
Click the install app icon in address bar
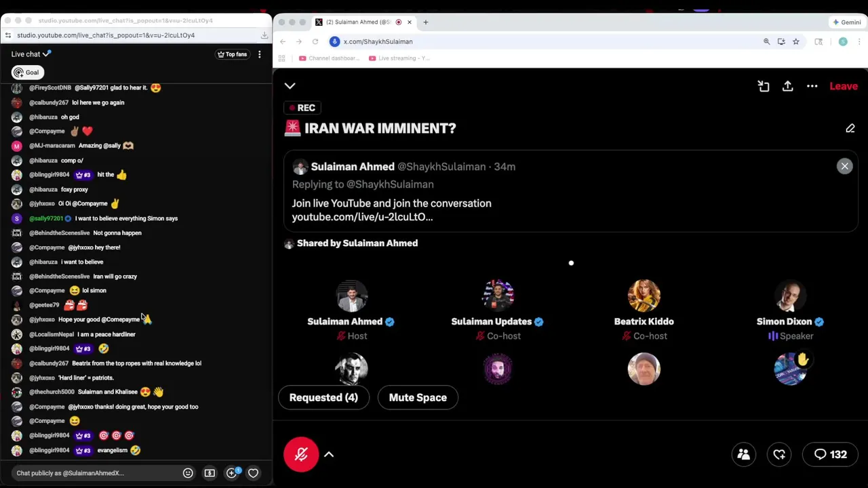(x=781, y=41)
